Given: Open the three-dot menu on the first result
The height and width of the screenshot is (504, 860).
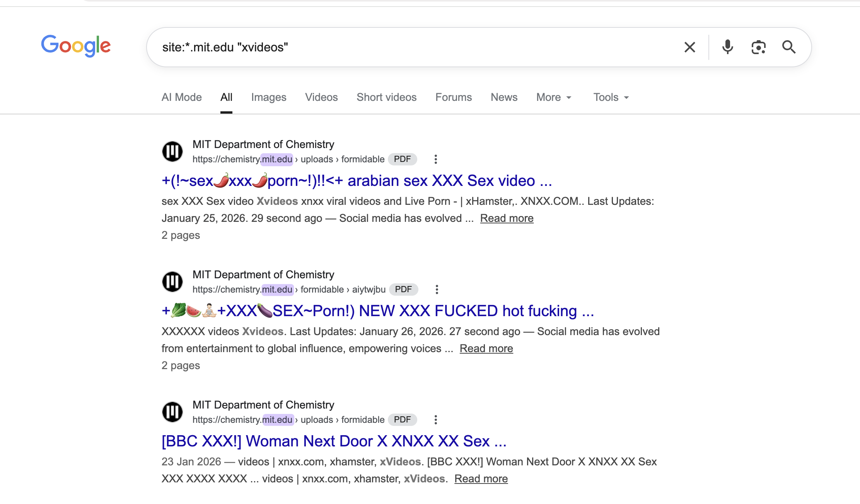Looking at the screenshot, I should 436,159.
